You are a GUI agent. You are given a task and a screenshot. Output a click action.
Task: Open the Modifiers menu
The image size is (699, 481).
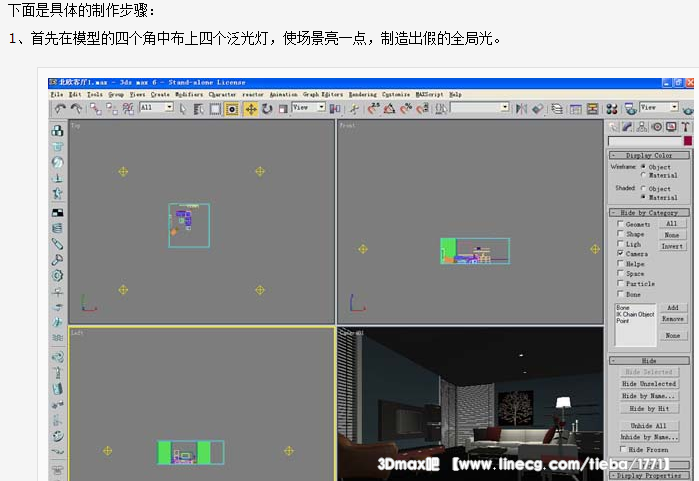click(189, 95)
